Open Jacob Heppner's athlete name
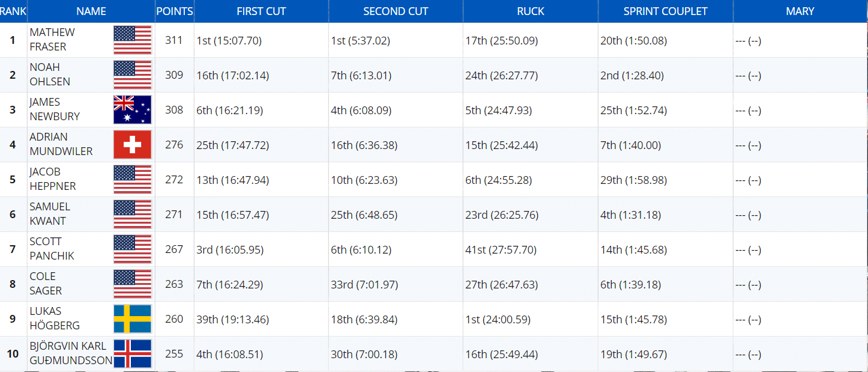868x372 pixels. (53, 179)
